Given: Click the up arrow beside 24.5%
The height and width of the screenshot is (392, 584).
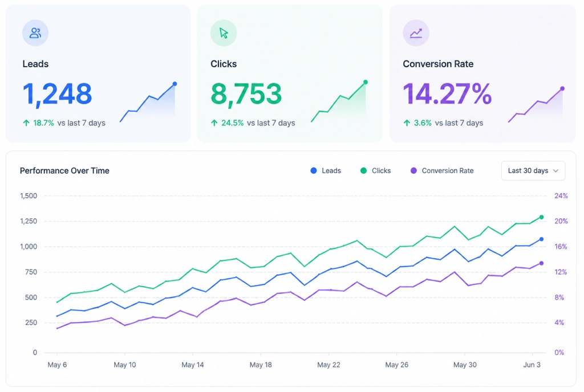Looking at the screenshot, I should coord(214,122).
